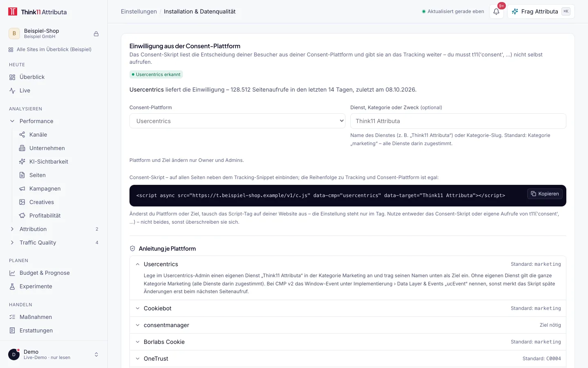Screen dimensions: 588x368
Task: Go to Einstellungen breadcrumb
Action: [x=139, y=11]
